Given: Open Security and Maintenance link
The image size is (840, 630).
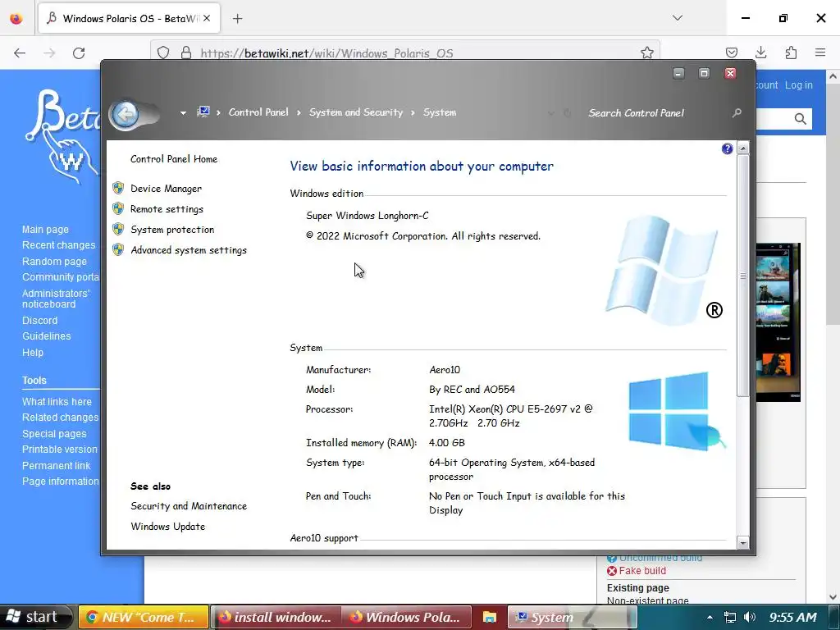Looking at the screenshot, I should pyautogui.click(x=189, y=506).
